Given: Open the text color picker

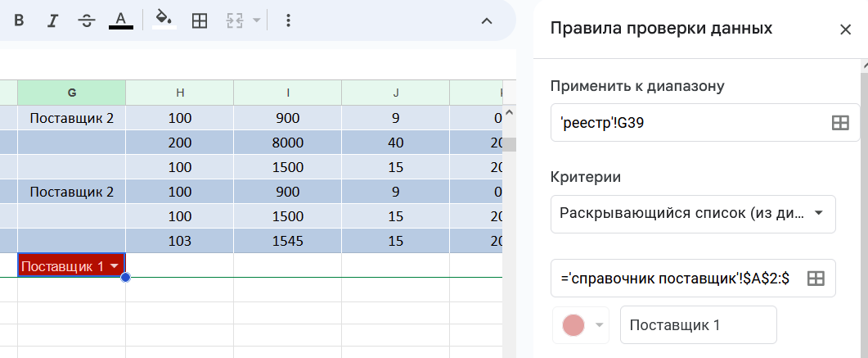Looking at the screenshot, I should (121, 21).
